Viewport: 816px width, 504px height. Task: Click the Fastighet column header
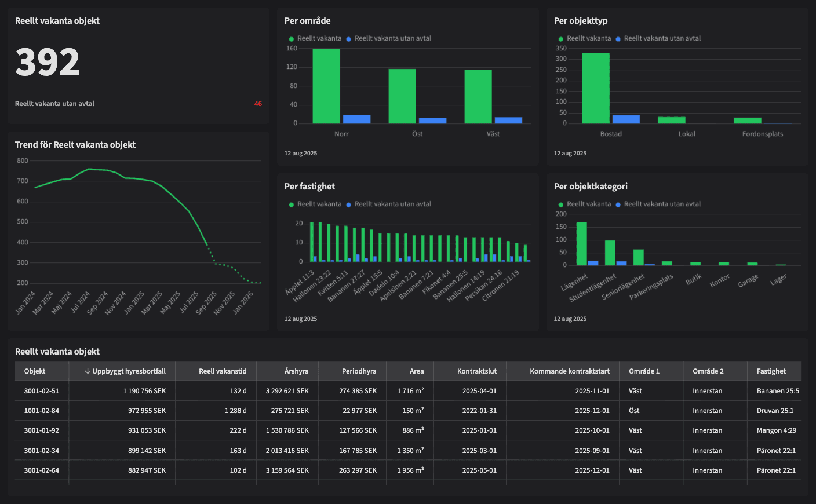click(x=771, y=371)
